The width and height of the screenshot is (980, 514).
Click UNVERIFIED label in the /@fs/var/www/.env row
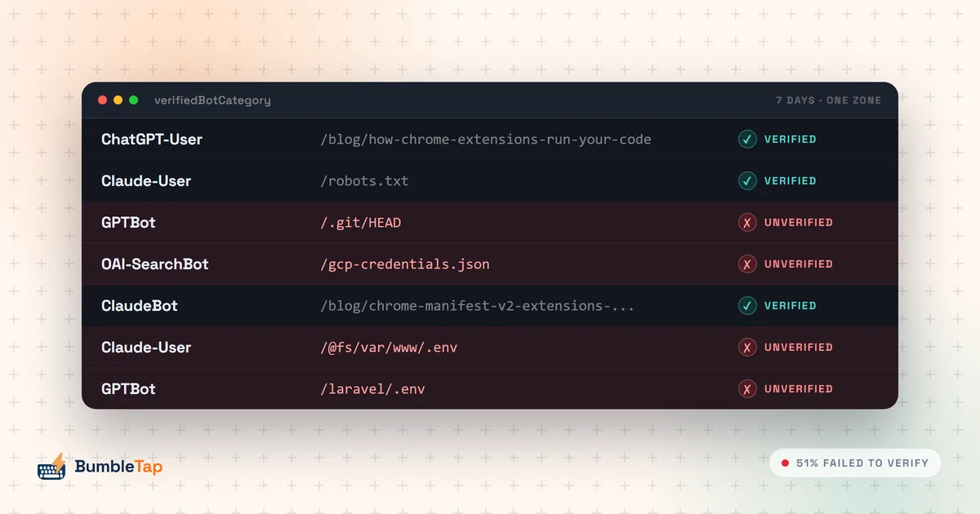799,348
